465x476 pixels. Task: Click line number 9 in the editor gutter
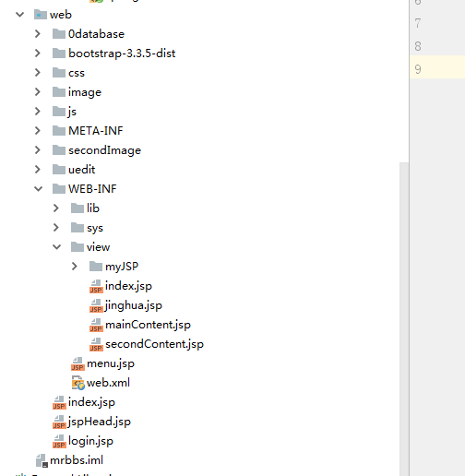coord(418,69)
